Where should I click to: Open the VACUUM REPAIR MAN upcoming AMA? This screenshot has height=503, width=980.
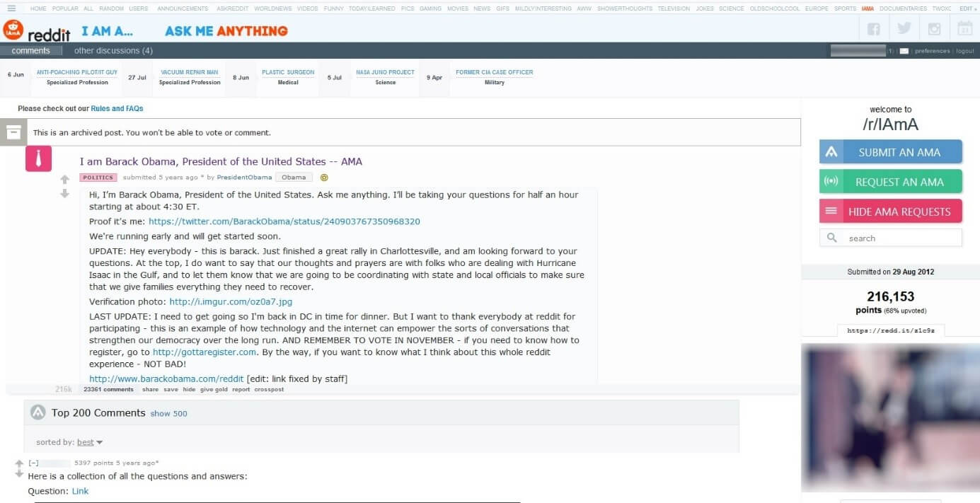point(190,72)
